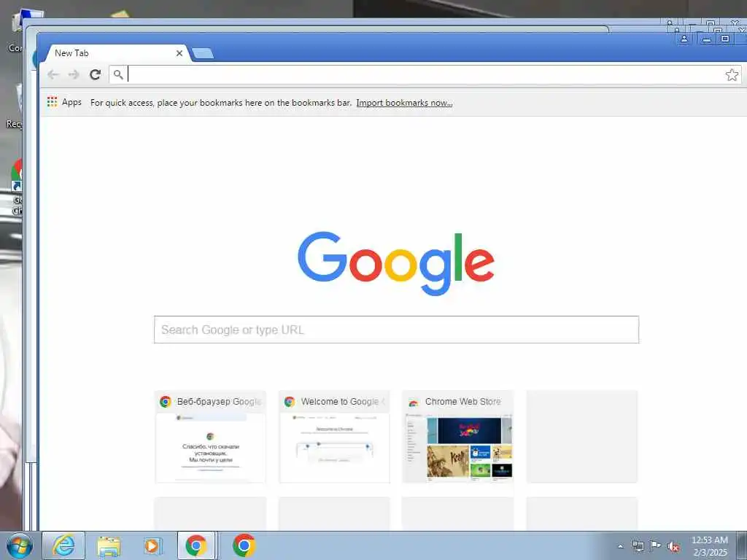Show hidden system tray icons
The image size is (747, 560).
click(620, 546)
